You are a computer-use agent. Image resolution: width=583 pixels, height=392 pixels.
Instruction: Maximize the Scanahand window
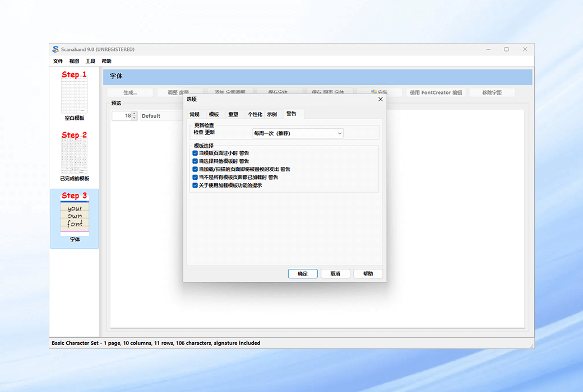coord(506,49)
